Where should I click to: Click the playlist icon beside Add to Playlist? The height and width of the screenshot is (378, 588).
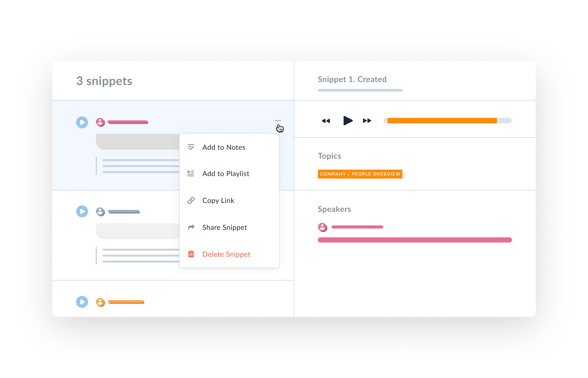click(191, 173)
